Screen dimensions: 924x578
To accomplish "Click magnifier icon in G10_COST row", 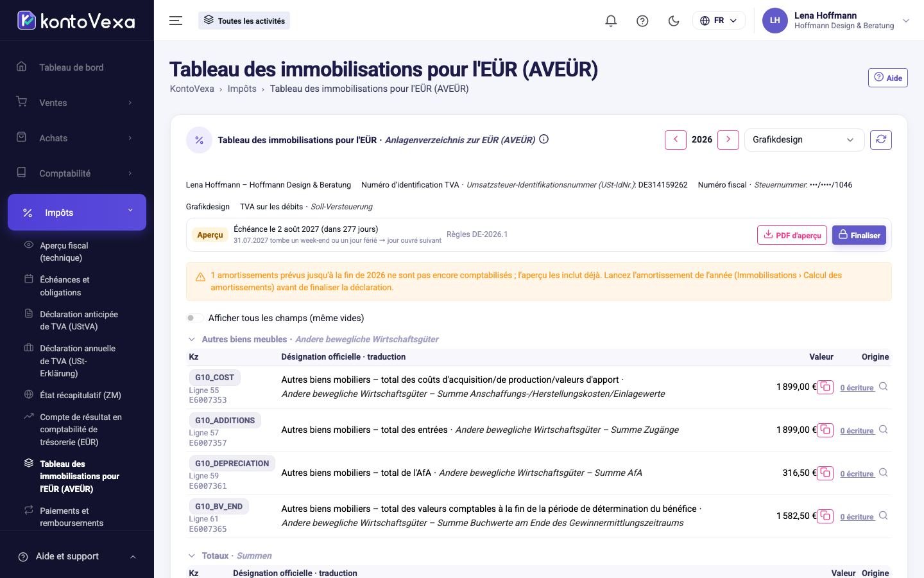I will click(884, 387).
